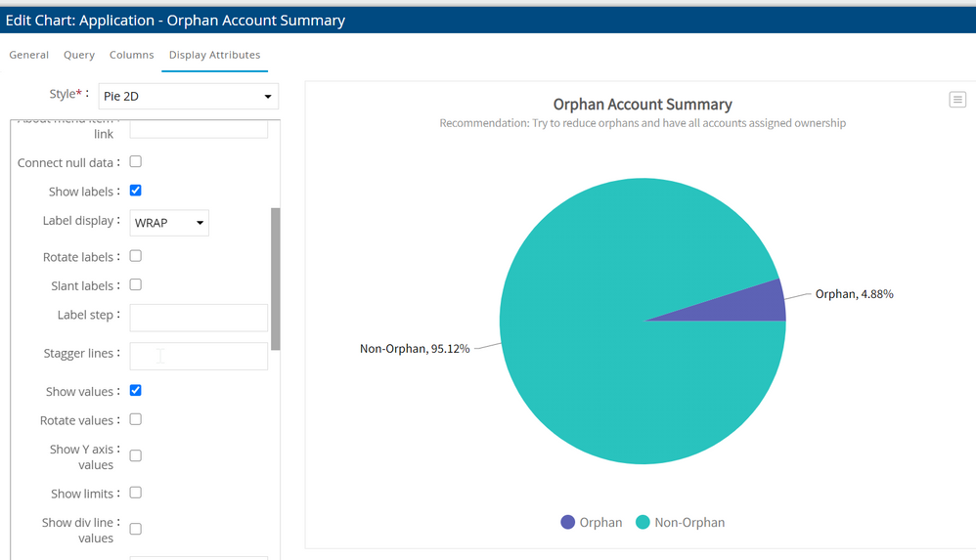Enable the Connect null data checkbox
This screenshot has width=976, height=560.
pyautogui.click(x=136, y=161)
